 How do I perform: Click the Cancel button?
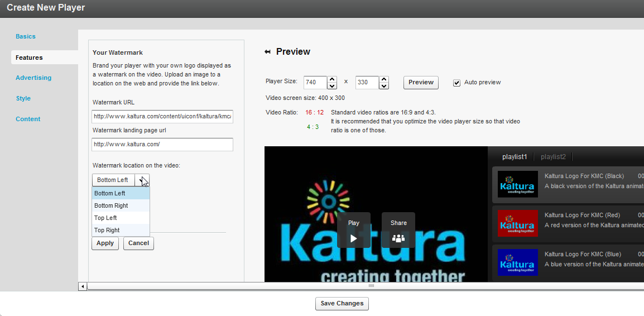(138, 243)
